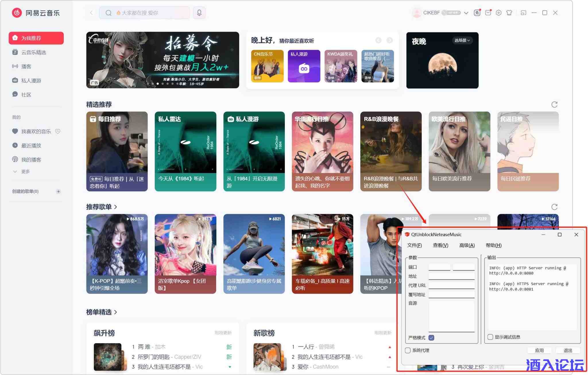Open the 选场景 dropdown on the 夜晚 card
The width and height of the screenshot is (588, 375).
(x=462, y=41)
